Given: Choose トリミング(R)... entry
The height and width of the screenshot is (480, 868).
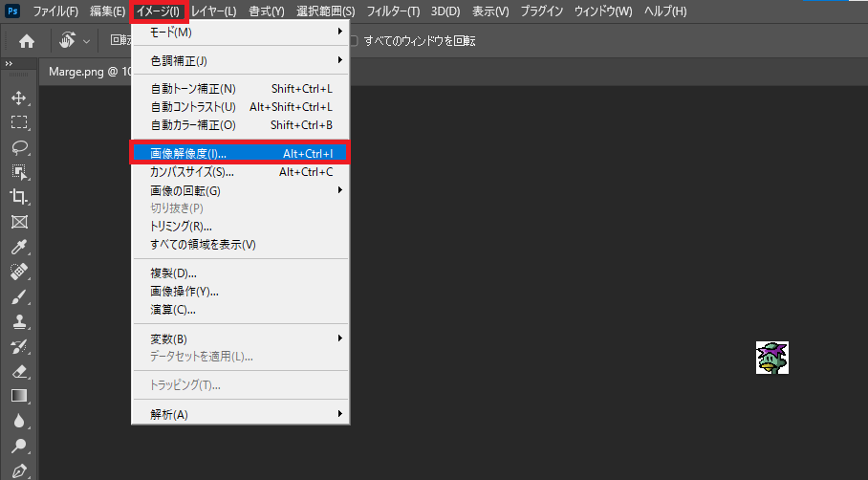Looking at the screenshot, I should pyautogui.click(x=240, y=227).
